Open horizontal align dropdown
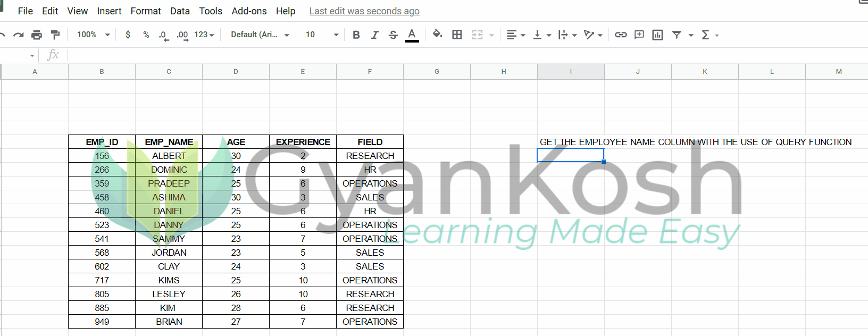 click(x=515, y=35)
